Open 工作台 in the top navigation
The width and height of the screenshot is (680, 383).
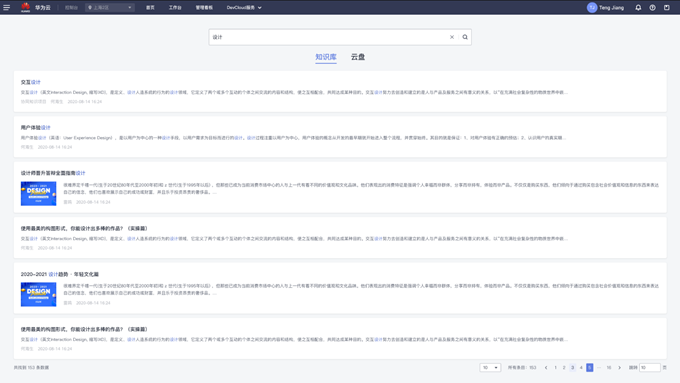pos(175,7)
